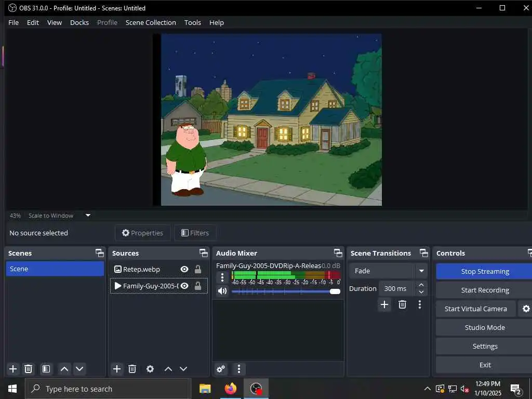Decrease transition duration with down arrow
This screenshot has height=399, width=532.
(421, 292)
